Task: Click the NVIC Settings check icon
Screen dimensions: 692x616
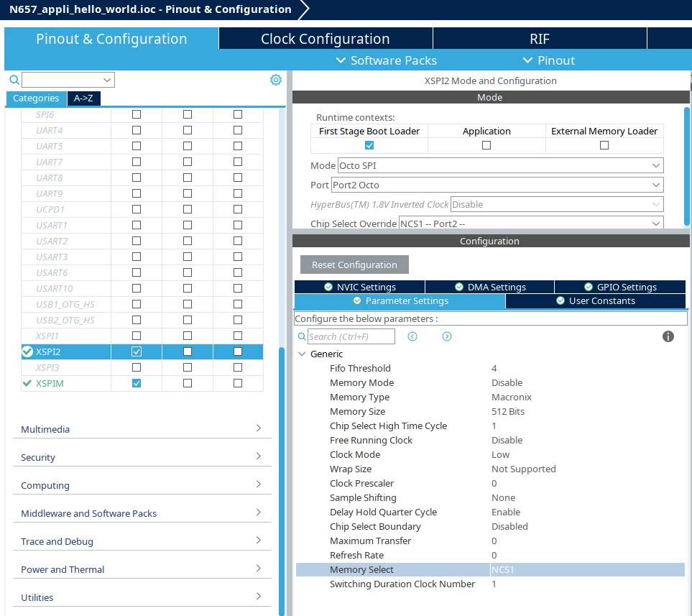Action: point(328,287)
